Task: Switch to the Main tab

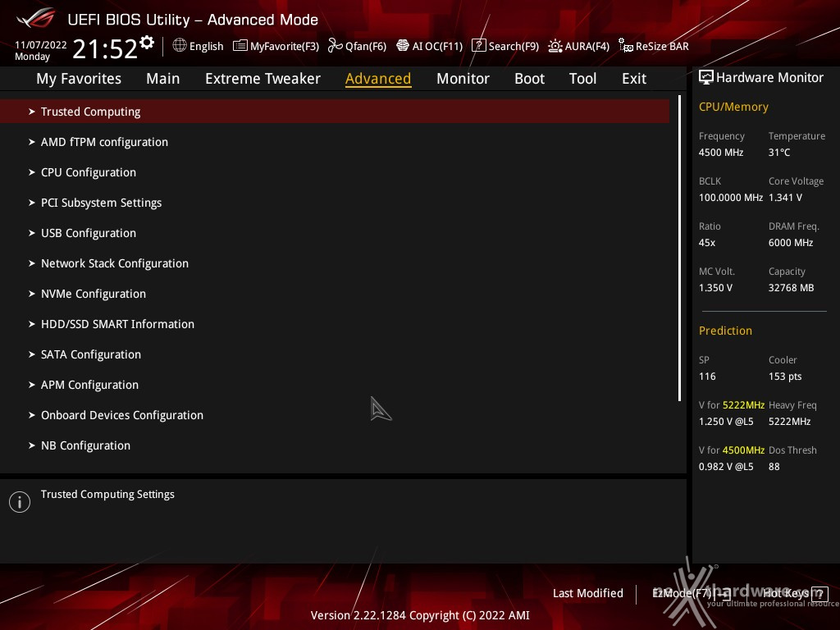Action: (163, 79)
